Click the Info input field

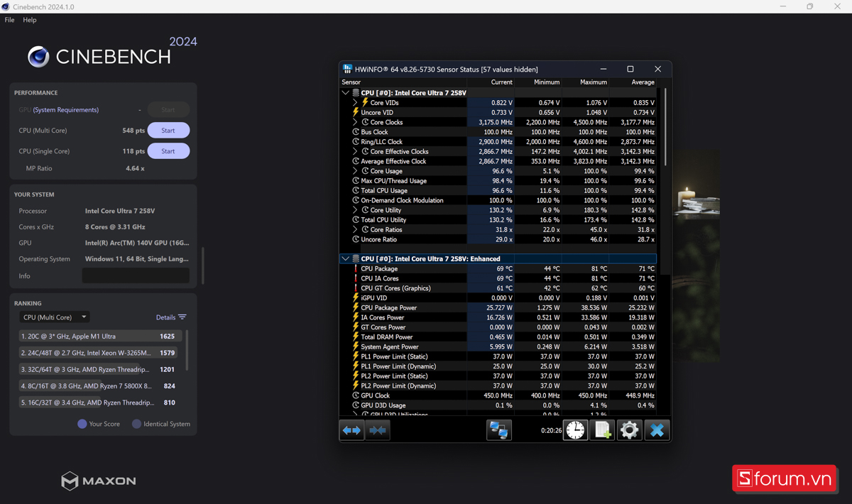point(136,276)
